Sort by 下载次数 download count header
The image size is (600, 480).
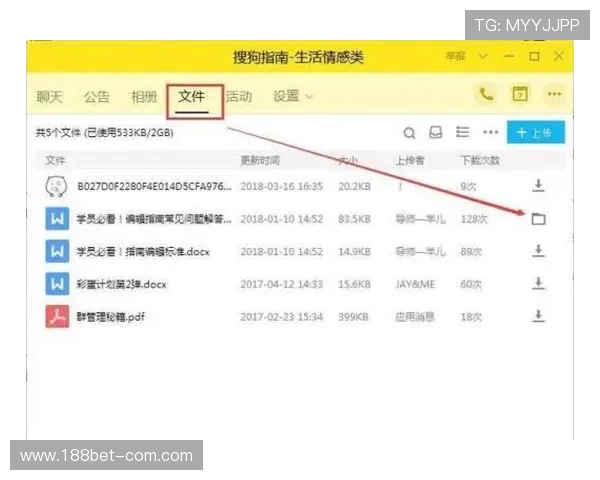(x=480, y=160)
